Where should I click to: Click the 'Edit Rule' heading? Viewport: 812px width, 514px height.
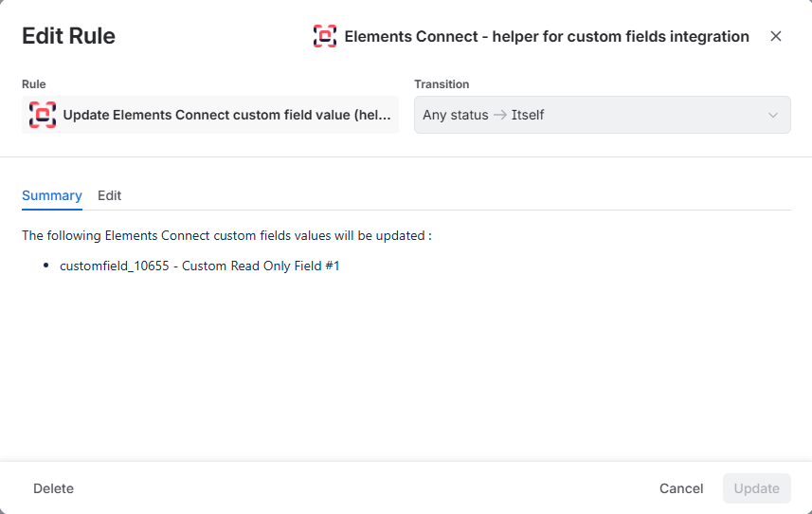point(68,36)
